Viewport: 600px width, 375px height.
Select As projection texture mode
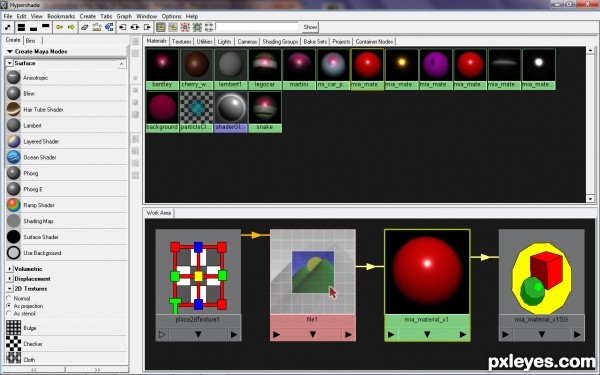pyautogui.click(x=9, y=306)
